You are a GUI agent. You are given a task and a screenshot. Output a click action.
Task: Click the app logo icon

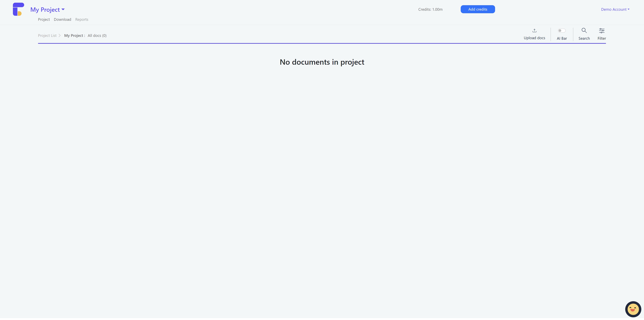tap(18, 9)
